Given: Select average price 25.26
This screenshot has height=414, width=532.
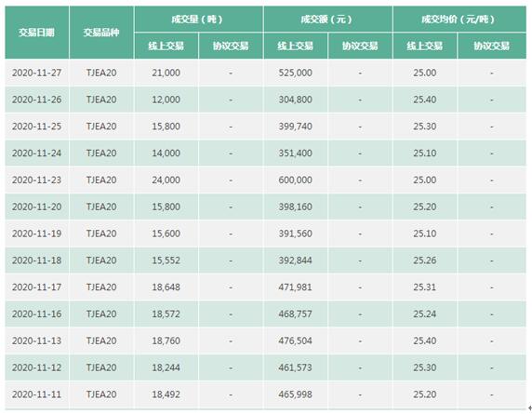Looking at the screenshot, I should pos(425,260).
